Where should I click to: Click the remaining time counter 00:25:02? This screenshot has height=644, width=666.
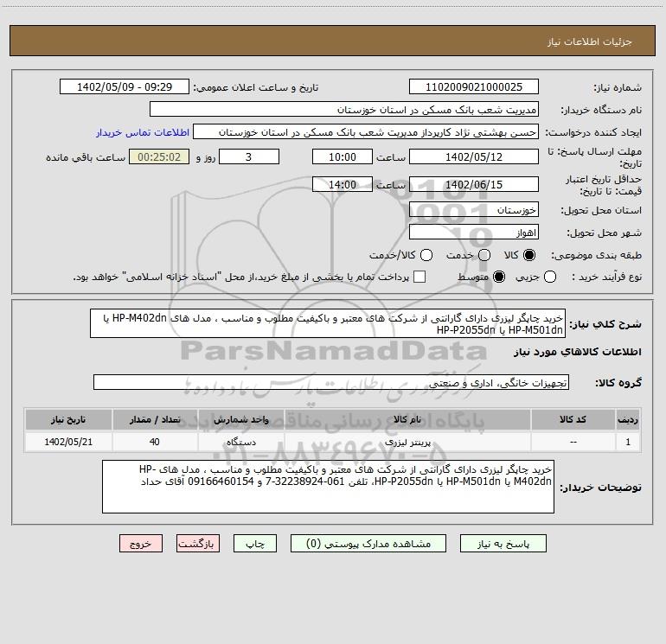click(x=159, y=156)
